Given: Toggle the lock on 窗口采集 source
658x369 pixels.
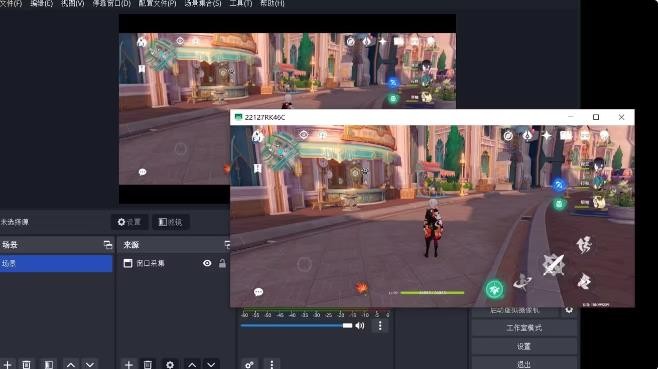Looking at the screenshot, I should coord(222,263).
